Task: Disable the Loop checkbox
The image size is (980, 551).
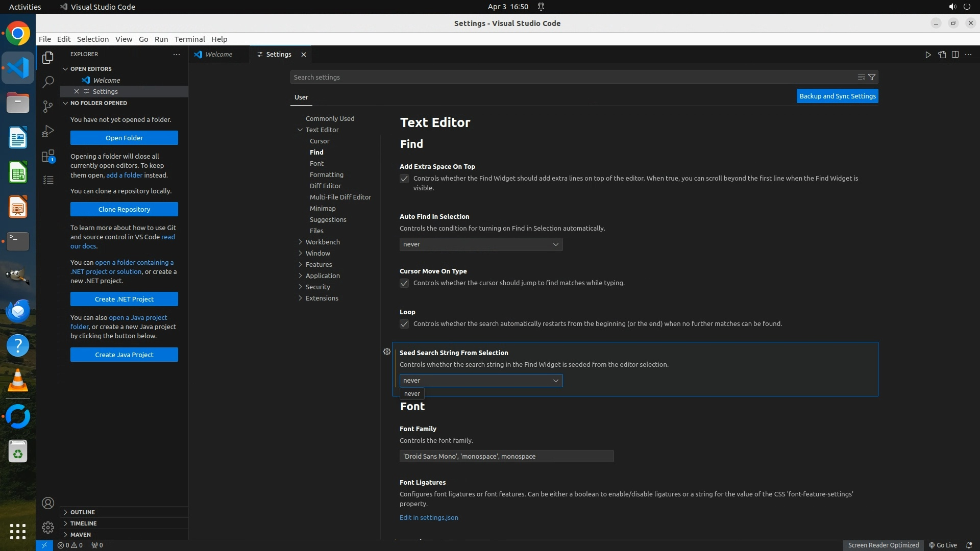Action: pyautogui.click(x=404, y=324)
